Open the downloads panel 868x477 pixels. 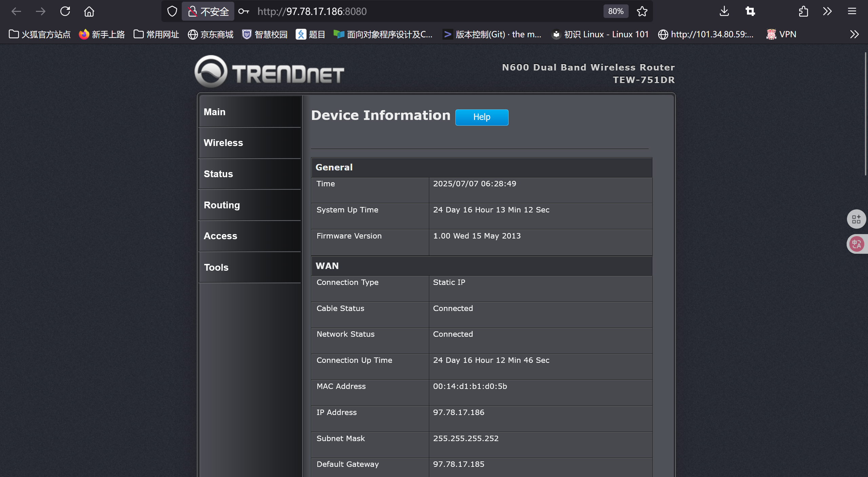pos(724,12)
